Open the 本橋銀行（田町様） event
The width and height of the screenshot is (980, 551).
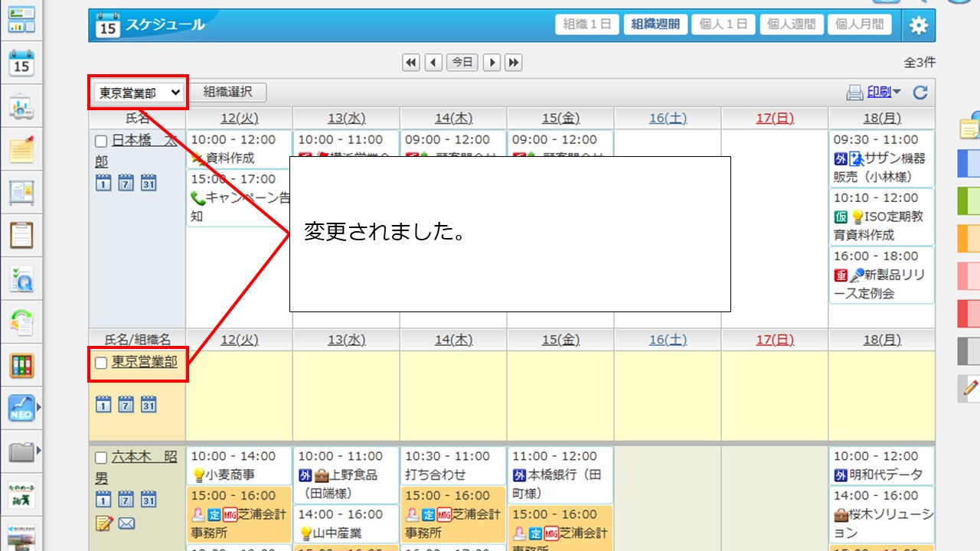(560, 474)
